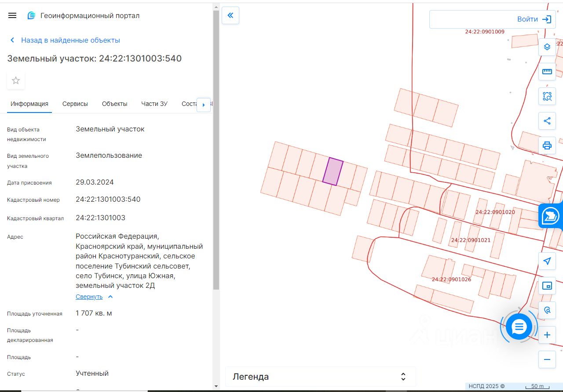This screenshot has width=563, height=392.
Task: Click the side panel vertical scrollbar
Action: click(216, 149)
